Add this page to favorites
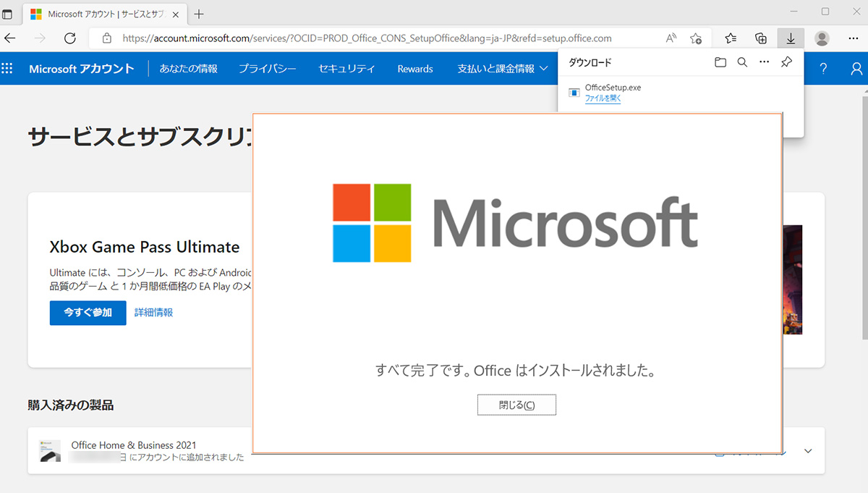The width and height of the screenshot is (868, 493). click(696, 38)
